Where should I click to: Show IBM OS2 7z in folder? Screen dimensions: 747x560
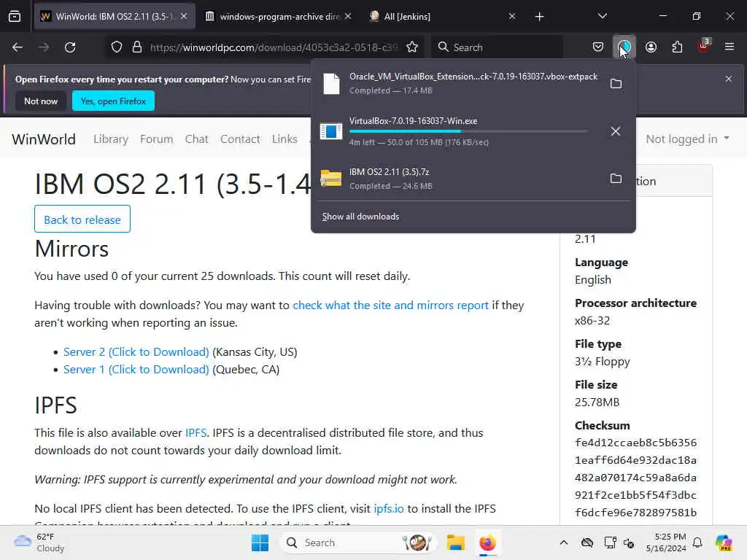pyautogui.click(x=616, y=179)
